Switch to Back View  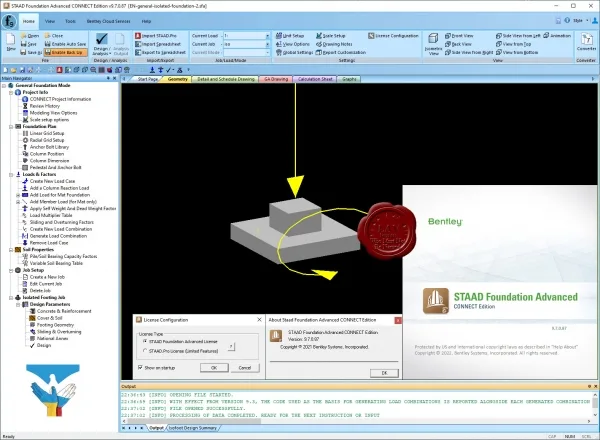tap(458, 44)
